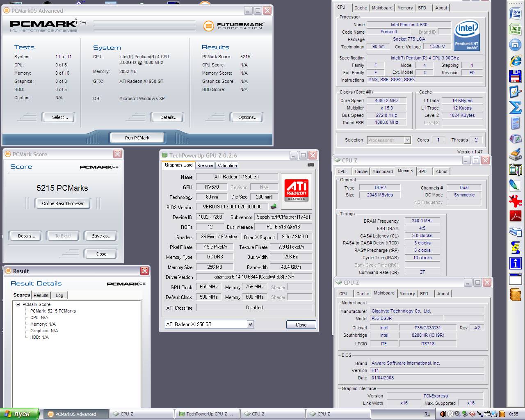Click DRAM Frequency value 340.0 MHz

[422, 221]
